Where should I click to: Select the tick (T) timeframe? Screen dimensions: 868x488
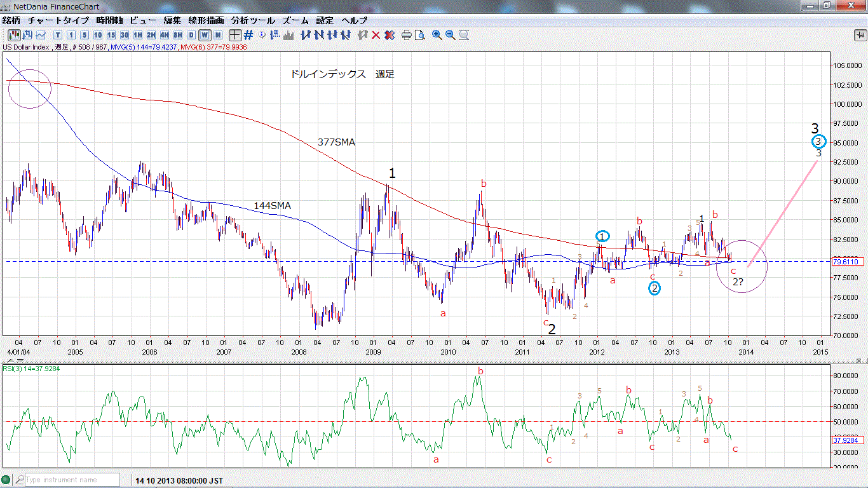coord(58,35)
